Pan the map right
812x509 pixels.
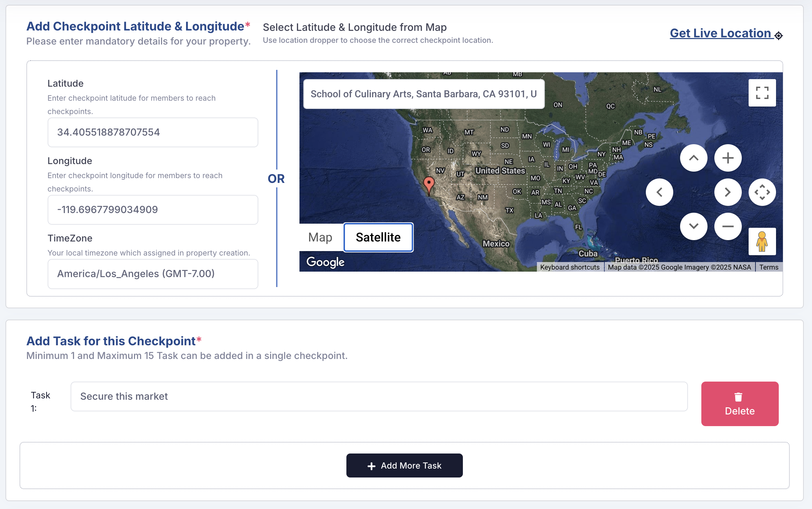tap(728, 192)
